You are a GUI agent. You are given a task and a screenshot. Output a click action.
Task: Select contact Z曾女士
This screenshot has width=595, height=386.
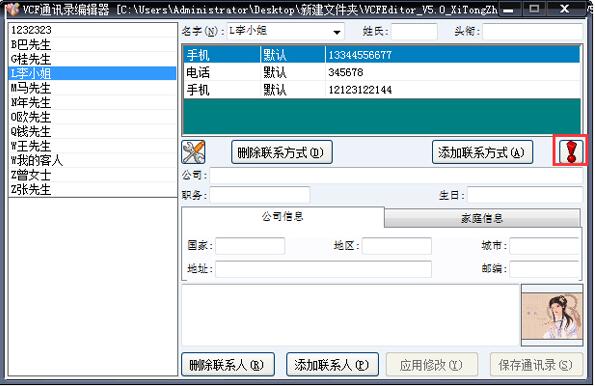tap(93, 175)
